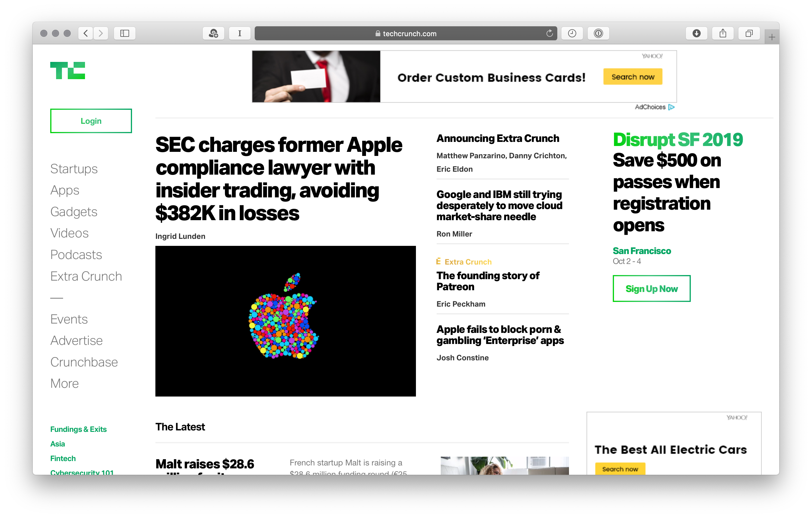This screenshot has width=812, height=518.
Task: Expand the More item in the sidebar
Action: [x=65, y=383]
